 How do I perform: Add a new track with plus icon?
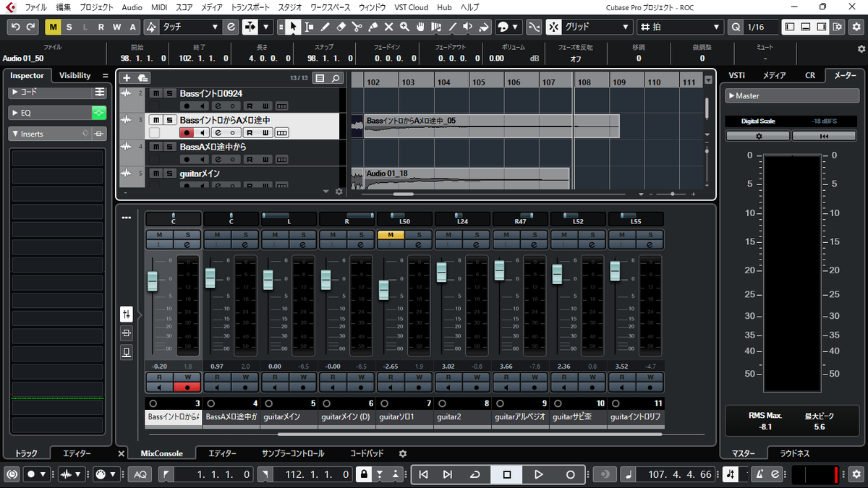point(127,78)
